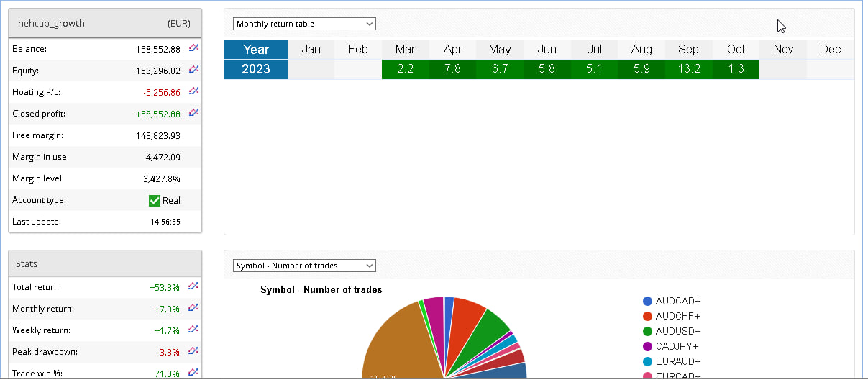
Task: Click September return cell 13.2
Action: point(688,69)
